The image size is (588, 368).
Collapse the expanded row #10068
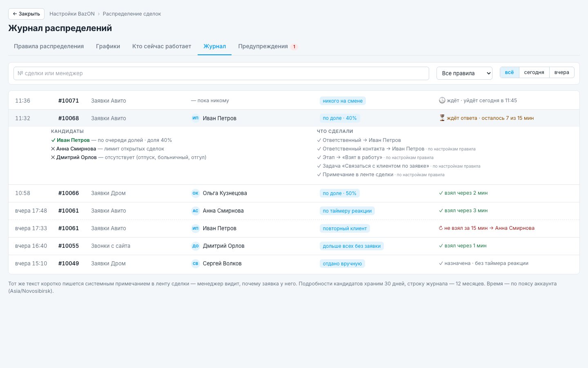click(x=294, y=118)
